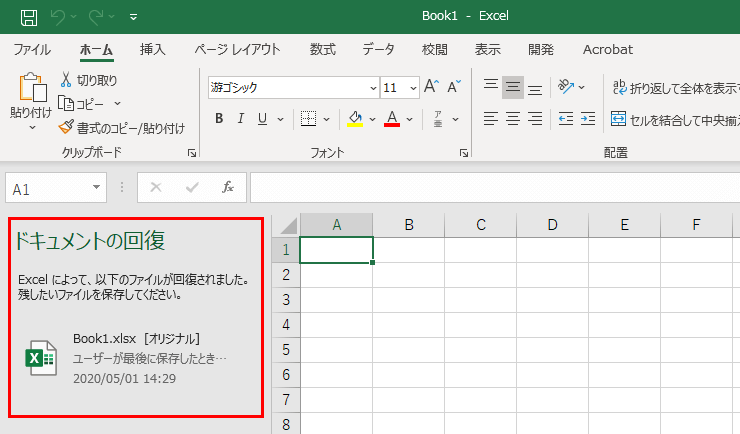
Task: Decrease font size with small A icon
Action: coord(454,86)
